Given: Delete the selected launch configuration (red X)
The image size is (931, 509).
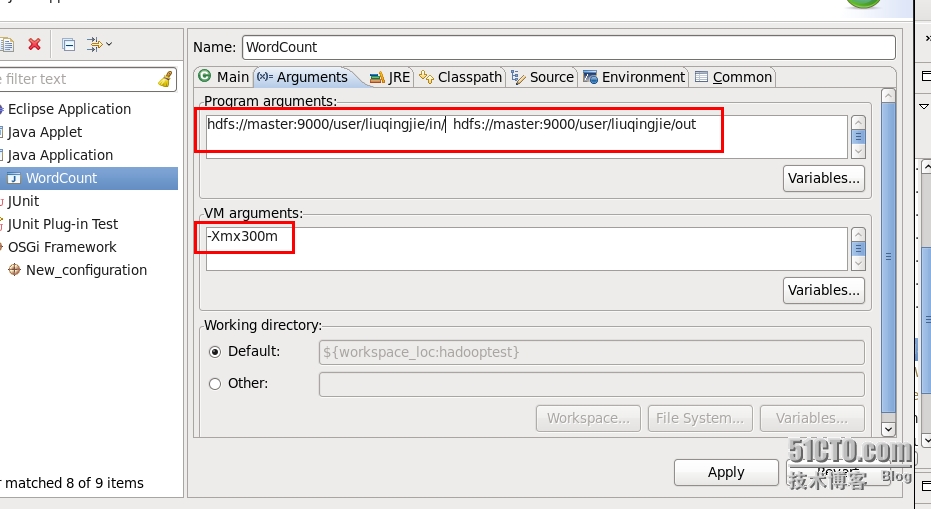Looking at the screenshot, I should [34, 45].
